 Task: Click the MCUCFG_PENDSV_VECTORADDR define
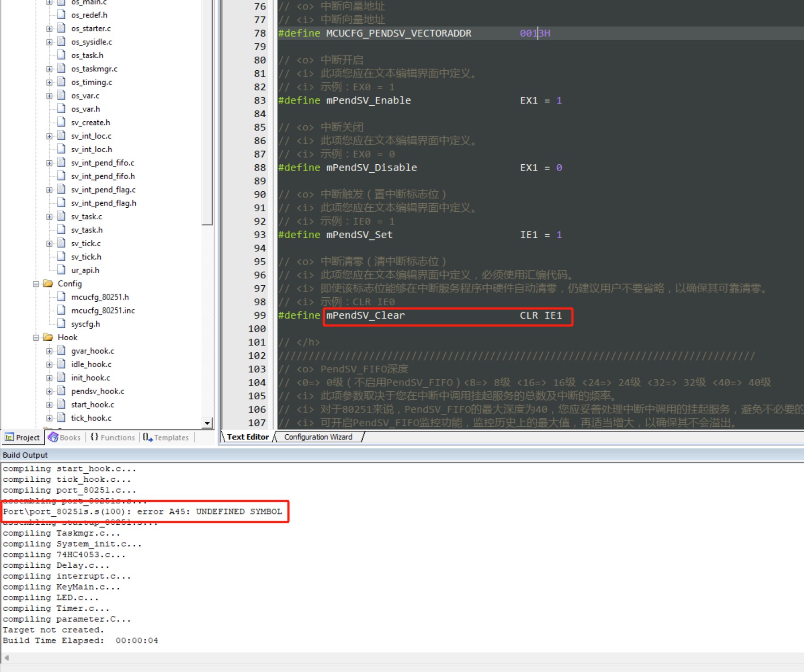[x=399, y=33]
